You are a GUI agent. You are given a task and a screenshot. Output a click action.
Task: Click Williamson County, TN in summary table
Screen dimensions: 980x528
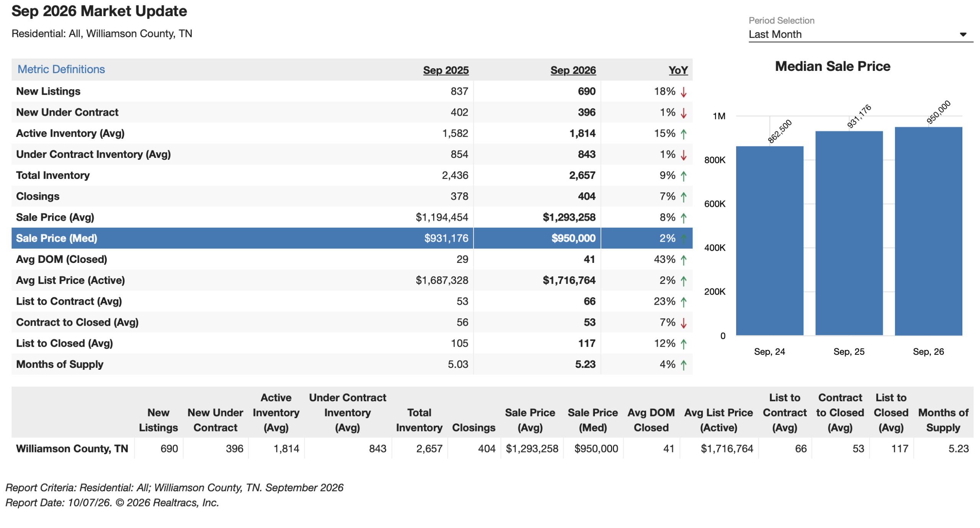pyautogui.click(x=72, y=449)
